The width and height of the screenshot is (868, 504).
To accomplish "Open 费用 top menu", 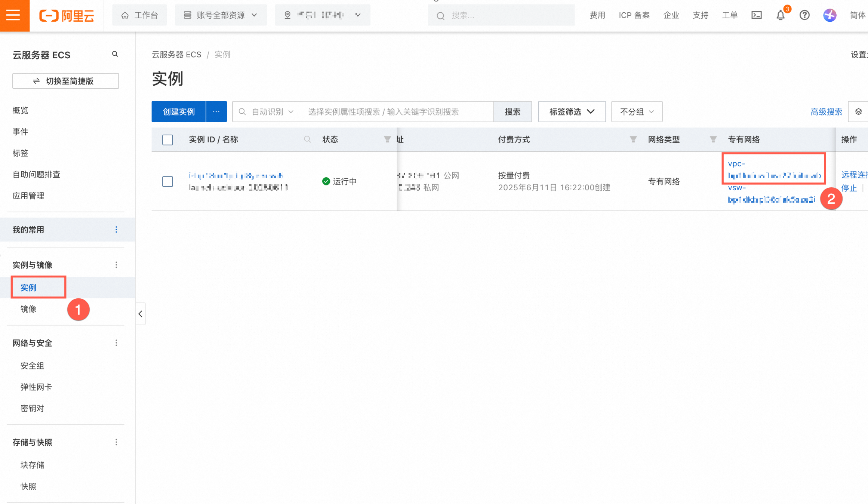I will tap(597, 15).
